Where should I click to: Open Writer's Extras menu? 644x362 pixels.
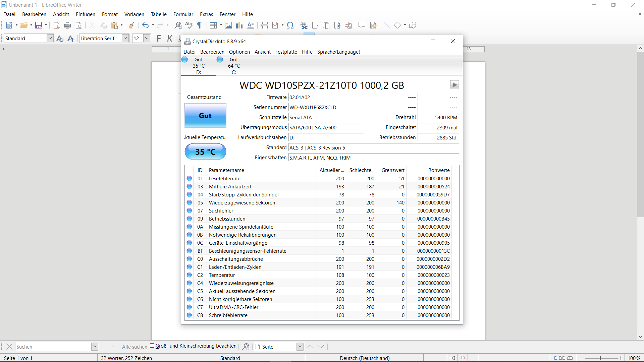point(206,14)
